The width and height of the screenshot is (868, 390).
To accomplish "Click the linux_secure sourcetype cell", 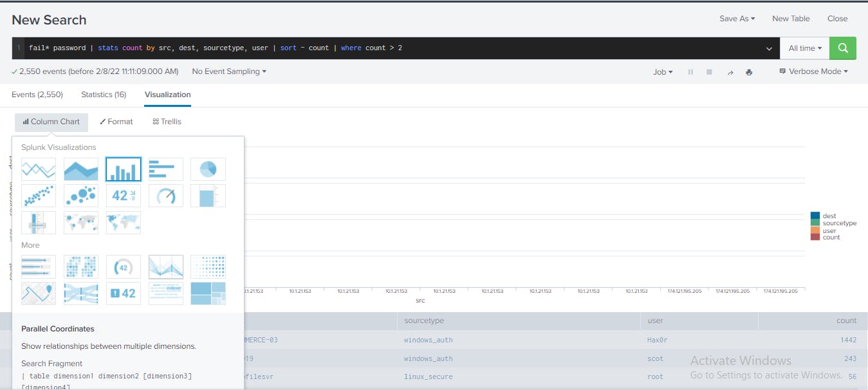I will pos(428,377).
